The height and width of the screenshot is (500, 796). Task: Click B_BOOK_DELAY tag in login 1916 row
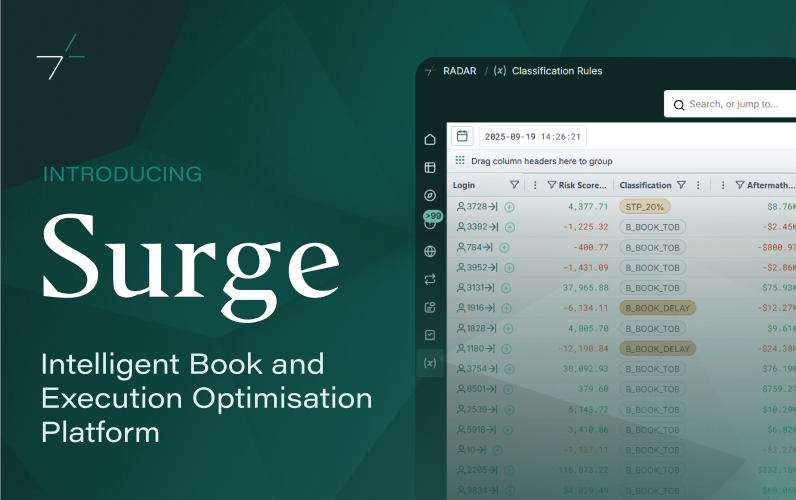pyautogui.click(x=656, y=308)
